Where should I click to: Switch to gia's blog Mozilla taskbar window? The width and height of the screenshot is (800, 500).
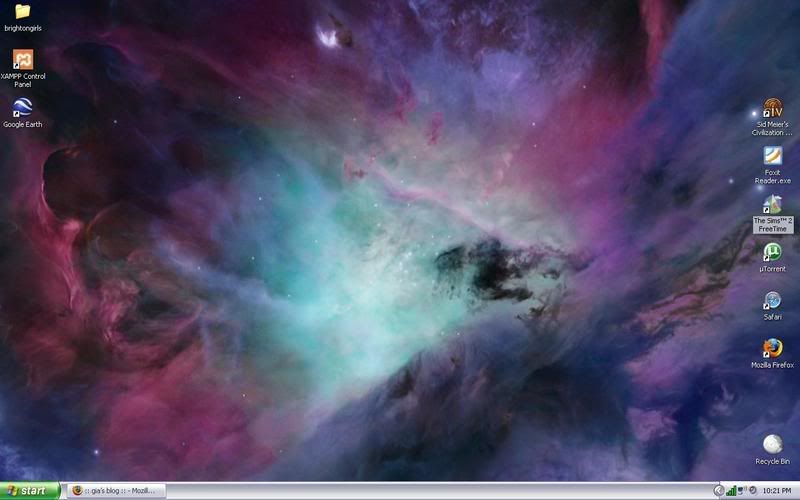117,491
